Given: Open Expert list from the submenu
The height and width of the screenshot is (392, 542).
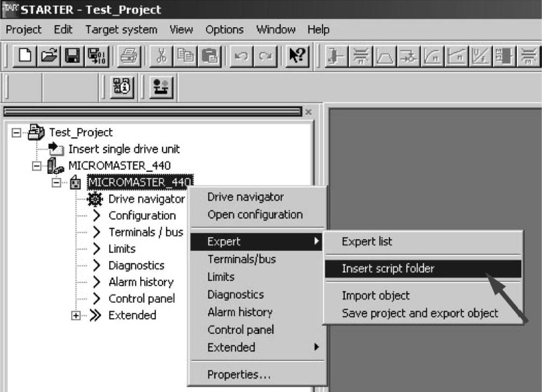Looking at the screenshot, I should (367, 242).
